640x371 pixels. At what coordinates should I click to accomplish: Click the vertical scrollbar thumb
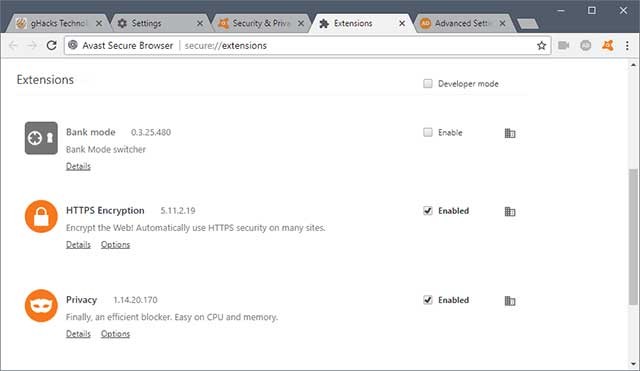(x=633, y=237)
